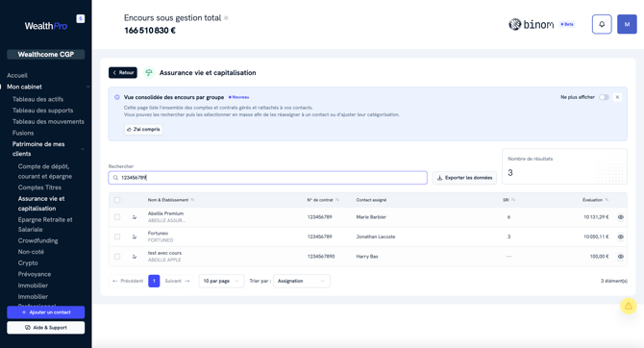644x348 pixels.
Task: Click the reassign contact icon for Fortuneo row
Action: (x=135, y=236)
